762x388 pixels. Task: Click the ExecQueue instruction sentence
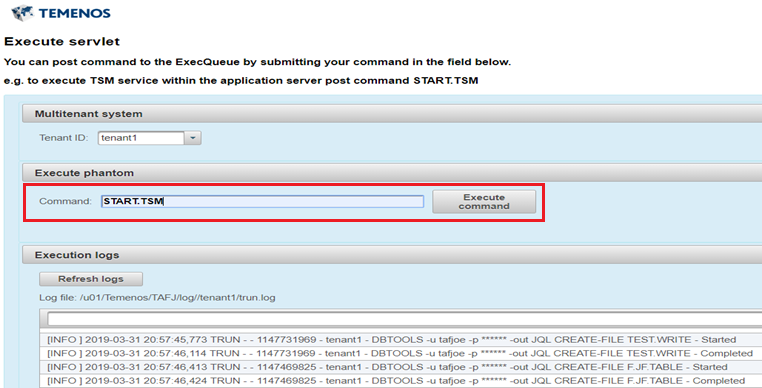click(x=258, y=62)
